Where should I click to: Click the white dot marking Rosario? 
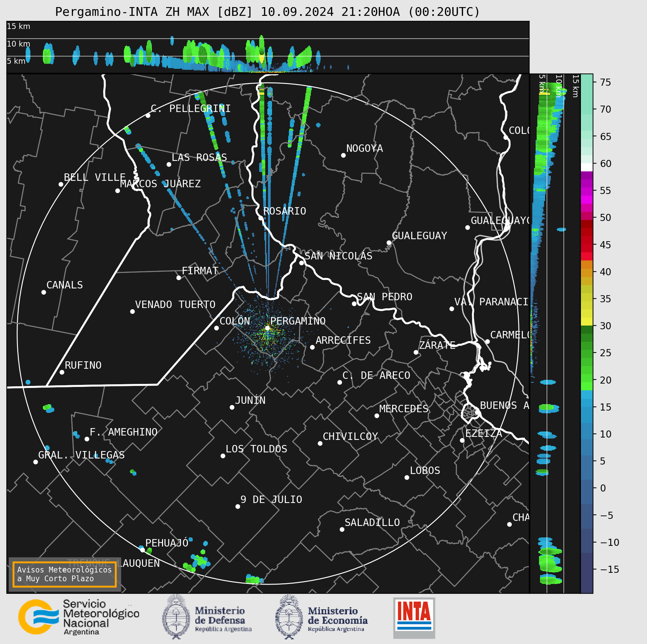(x=260, y=218)
